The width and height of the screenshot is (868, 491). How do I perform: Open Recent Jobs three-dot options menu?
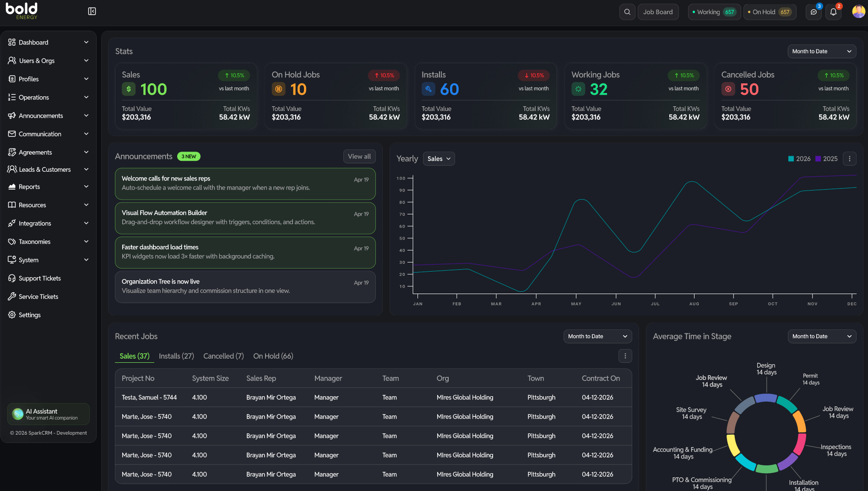[x=625, y=356]
